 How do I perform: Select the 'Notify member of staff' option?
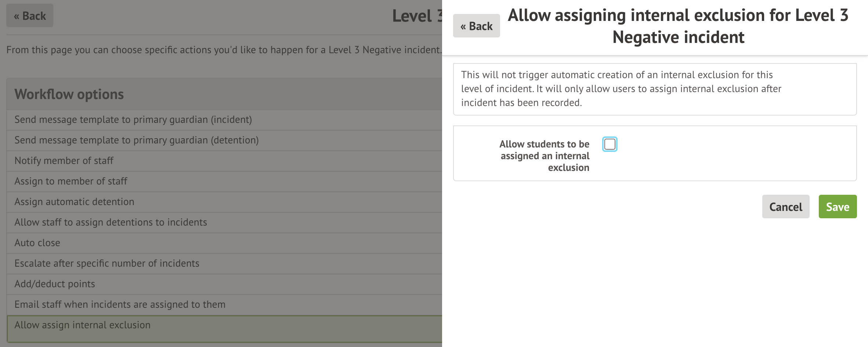pos(64,161)
